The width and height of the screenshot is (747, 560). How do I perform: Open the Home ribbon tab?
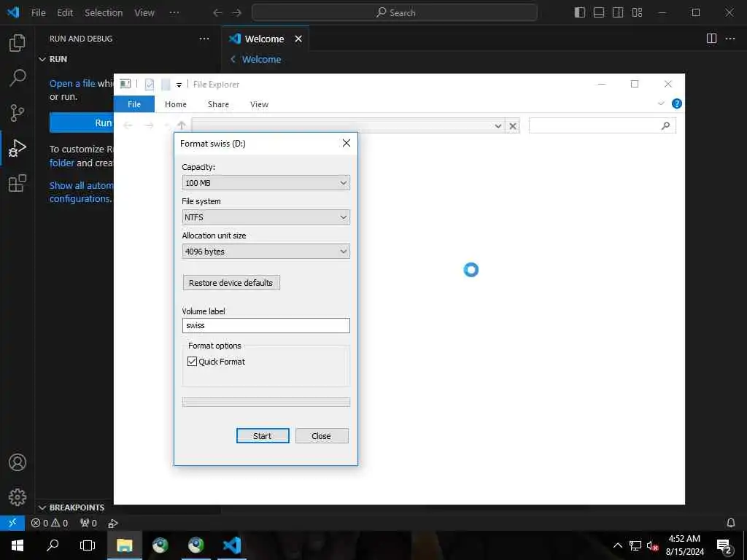[176, 104]
